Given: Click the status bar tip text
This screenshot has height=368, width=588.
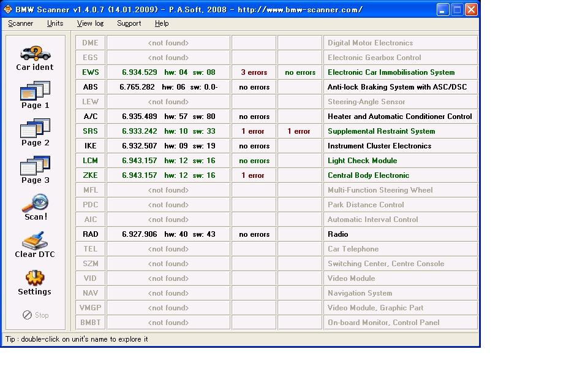Looking at the screenshot, I should (x=77, y=339).
